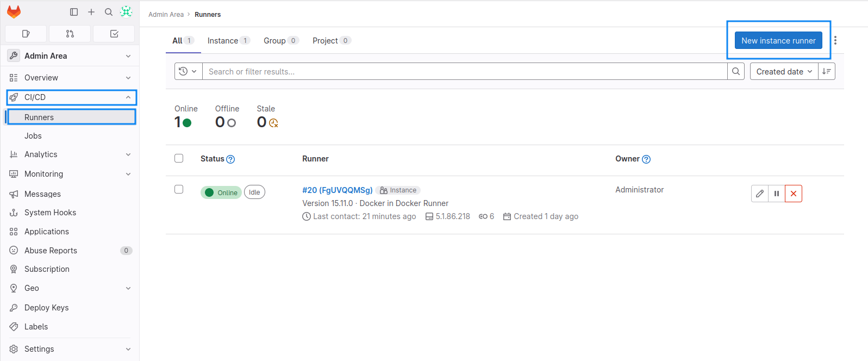The image size is (868, 361).
Task: Open the to-do list shortcut icon
Action: click(114, 34)
